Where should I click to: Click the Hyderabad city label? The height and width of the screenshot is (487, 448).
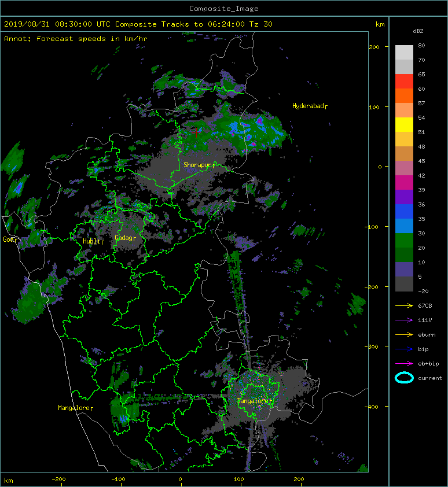point(309,106)
